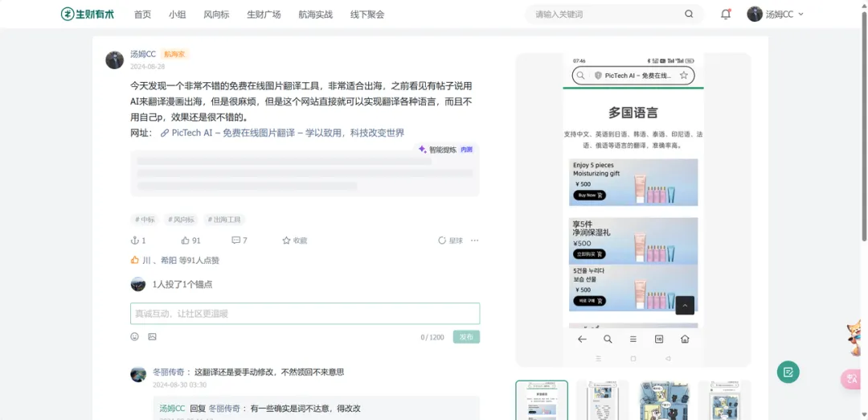This screenshot has width=868, height=420.
Task: Click avatar beside 1人投了1个锚点
Action: 138,284
